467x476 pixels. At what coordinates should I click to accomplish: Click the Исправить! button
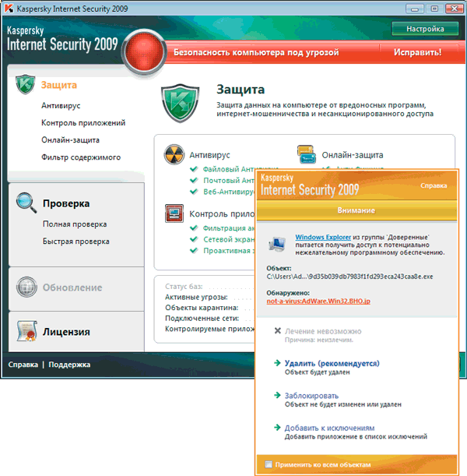point(417,52)
